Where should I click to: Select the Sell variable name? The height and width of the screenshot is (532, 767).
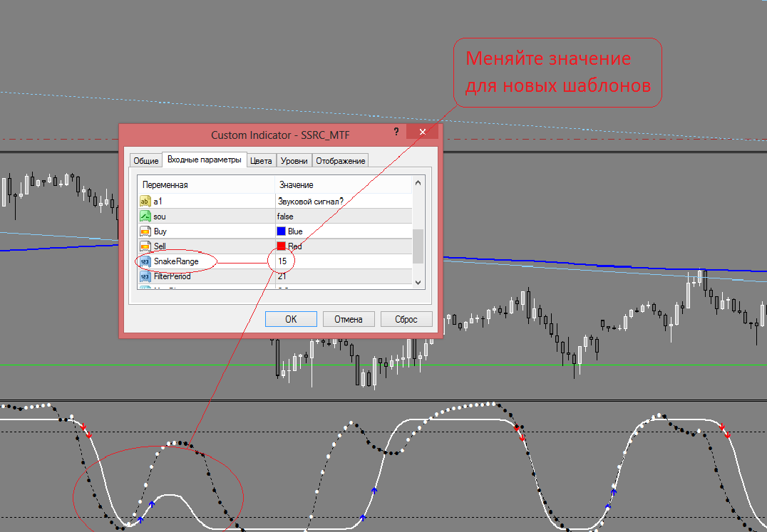pos(160,246)
